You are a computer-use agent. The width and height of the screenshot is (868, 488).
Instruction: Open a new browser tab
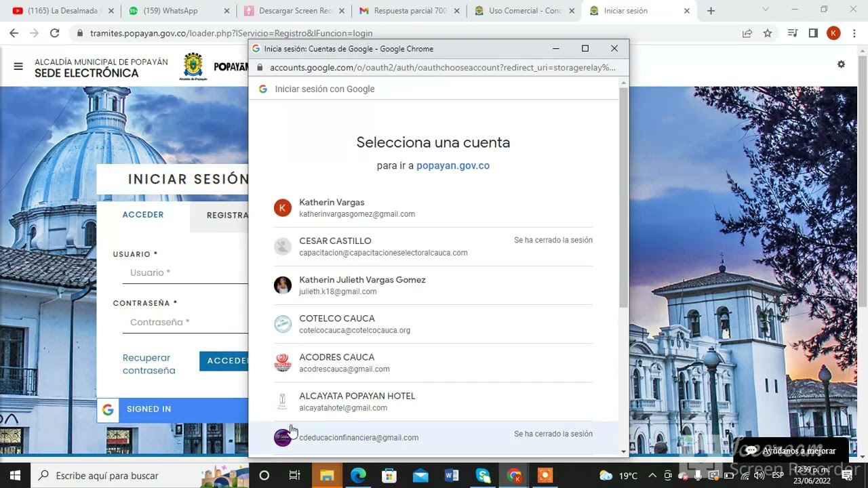[x=711, y=11]
